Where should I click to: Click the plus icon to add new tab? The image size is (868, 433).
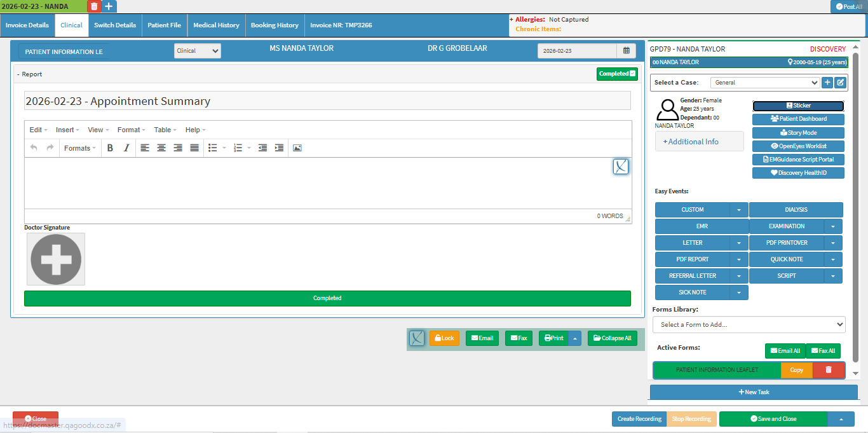click(x=109, y=6)
